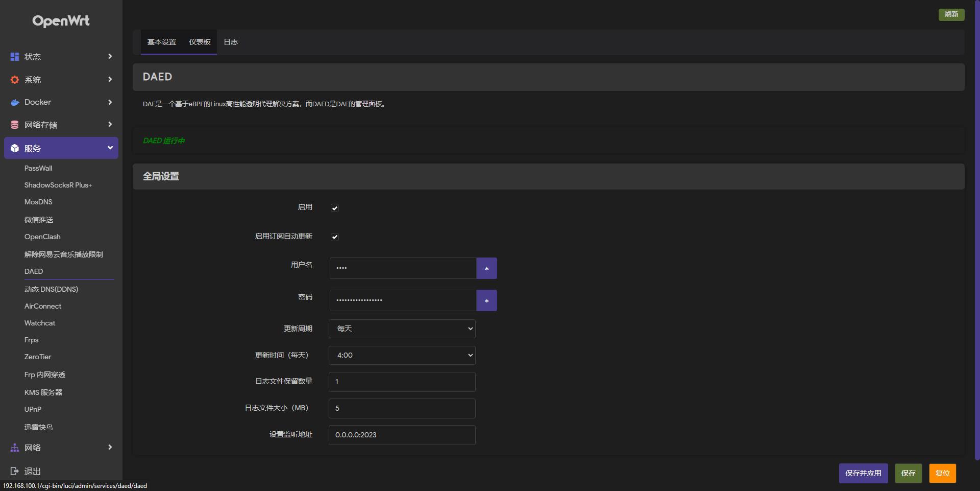Screen dimensions: 980x491
Task: Click the page vertical scrollbar
Action: pyautogui.click(x=977, y=230)
